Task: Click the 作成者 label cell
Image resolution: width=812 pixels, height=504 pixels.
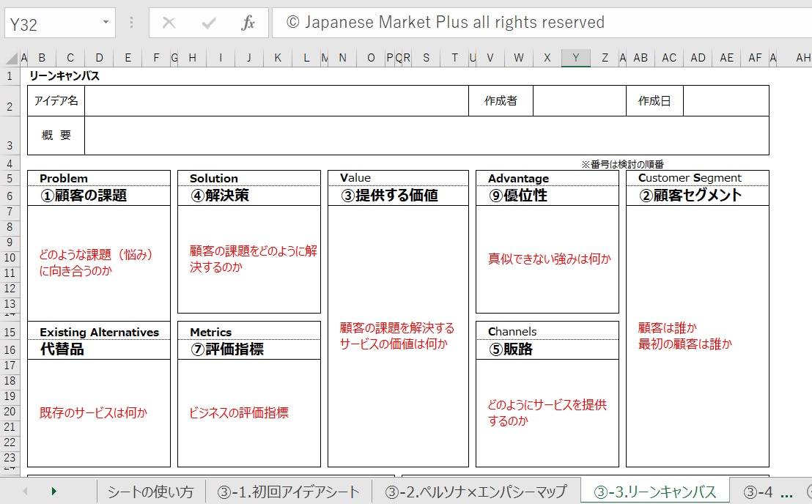Action: click(x=501, y=100)
